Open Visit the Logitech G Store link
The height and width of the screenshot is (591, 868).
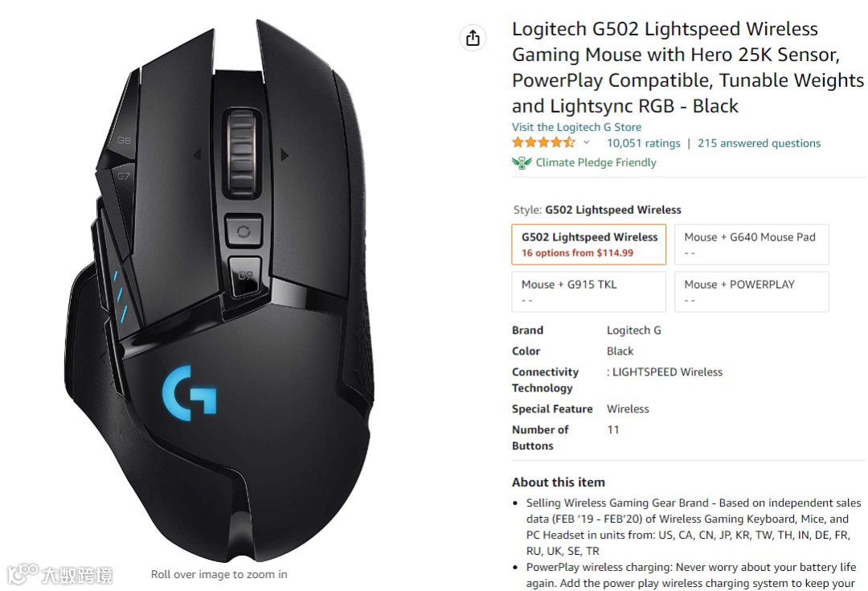576,127
